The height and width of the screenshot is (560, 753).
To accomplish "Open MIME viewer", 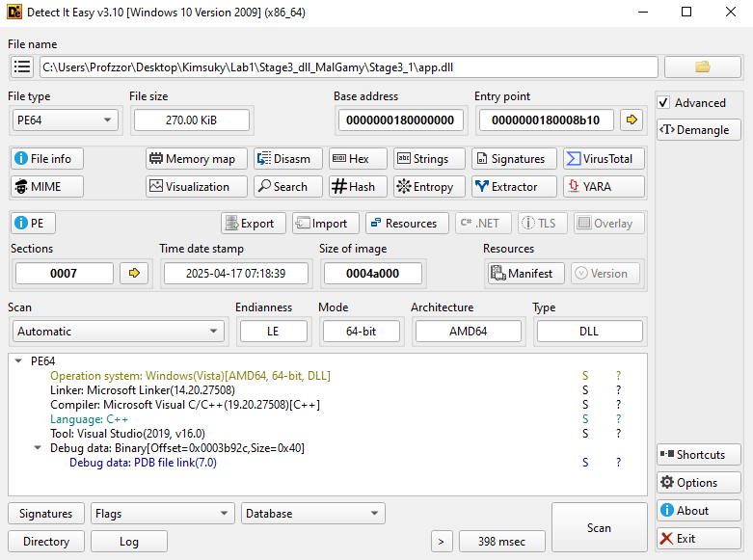I will pos(47,186).
